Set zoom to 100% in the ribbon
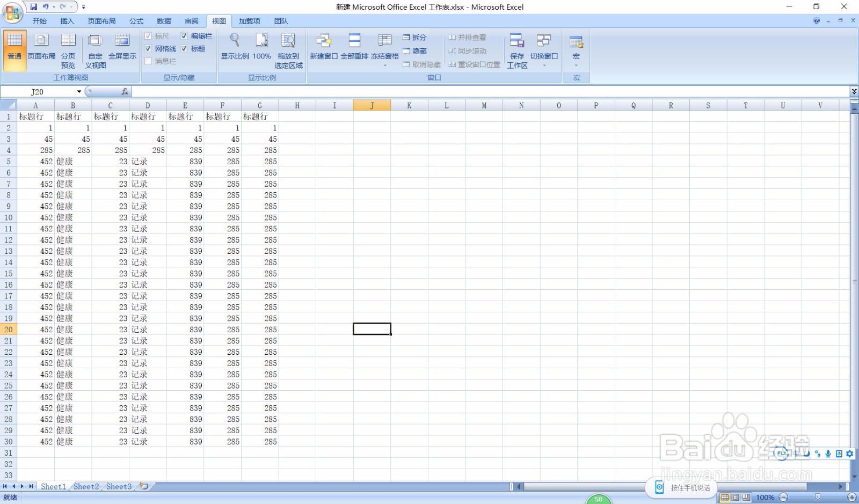The width and height of the screenshot is (859, 504). pyautogui.click(x=261, y=47)
